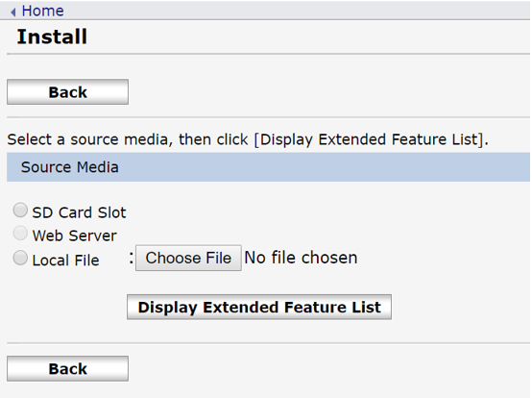Viewport: 532px width, 398px height.
Task: Click the Display Extended Feature List button
Action: point(259,307)
